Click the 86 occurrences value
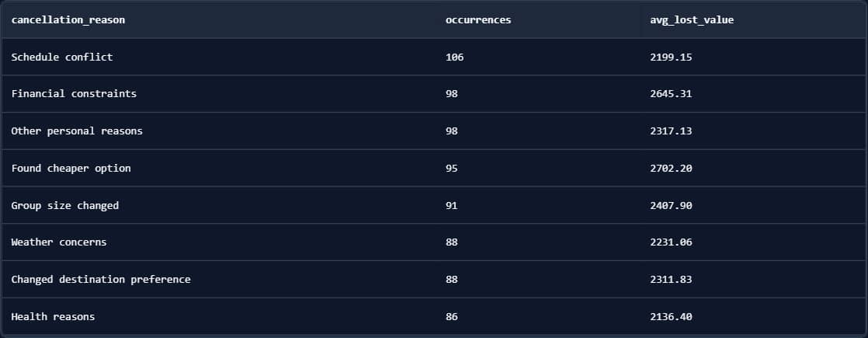Viewport: 868px width, 338px height. click(x=452, y=316)
